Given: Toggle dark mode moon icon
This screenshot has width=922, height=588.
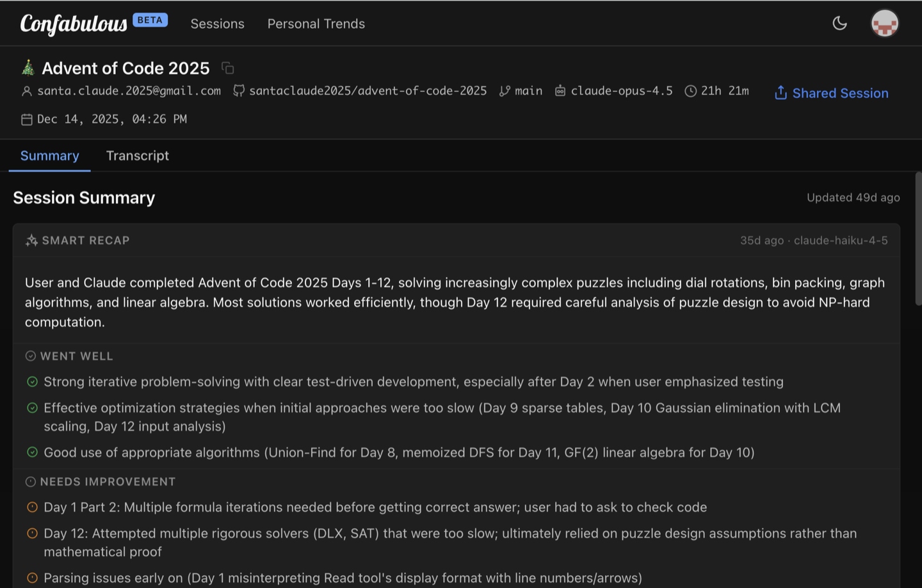Looking at the screenshot, I should coord(839,23).
